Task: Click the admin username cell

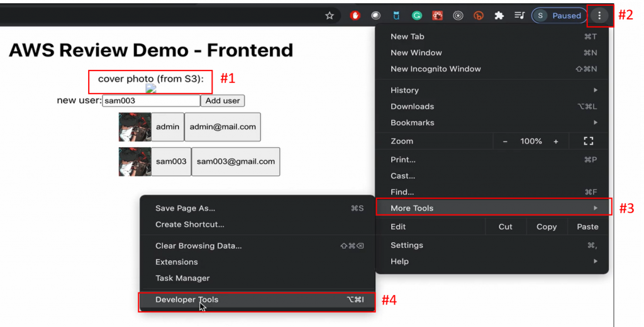Action: pyautogui.click(x=167, y=127)
